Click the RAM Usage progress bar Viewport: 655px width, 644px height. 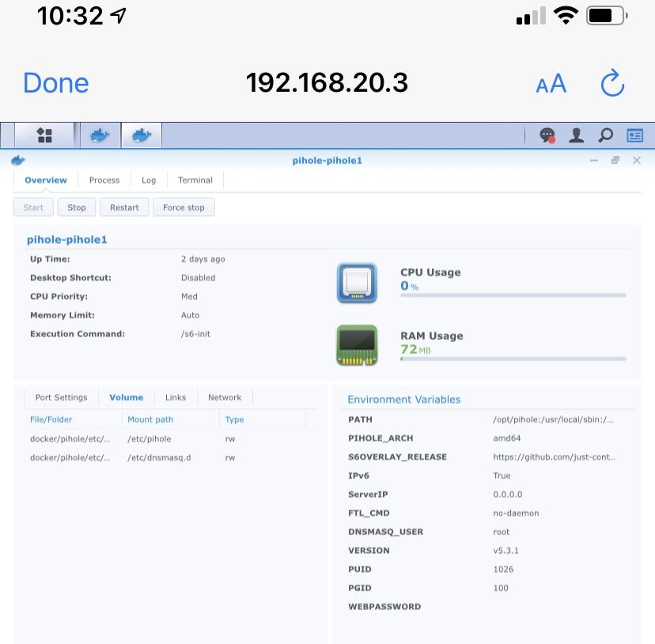513,359
